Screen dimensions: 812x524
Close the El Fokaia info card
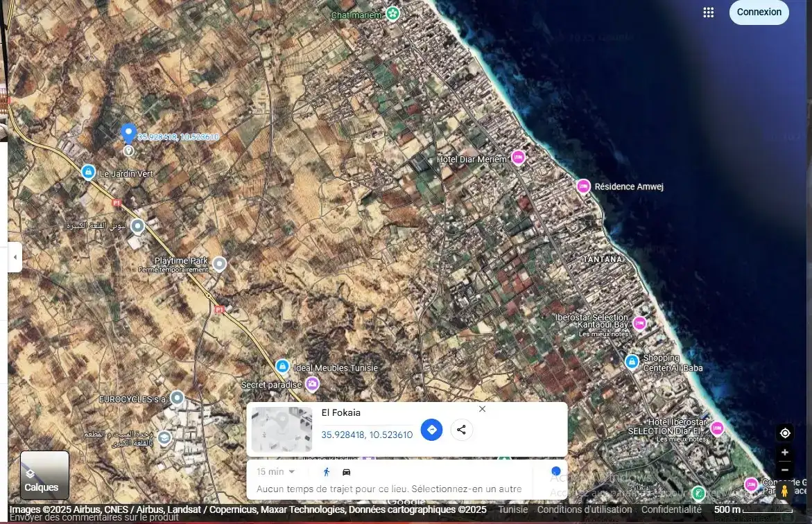click(482, 409)
